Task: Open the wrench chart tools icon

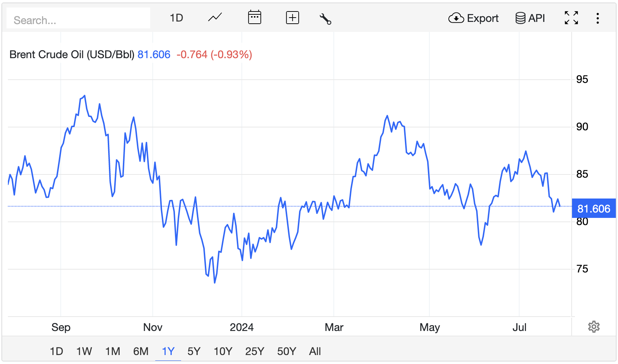Action: click(325, 18)
